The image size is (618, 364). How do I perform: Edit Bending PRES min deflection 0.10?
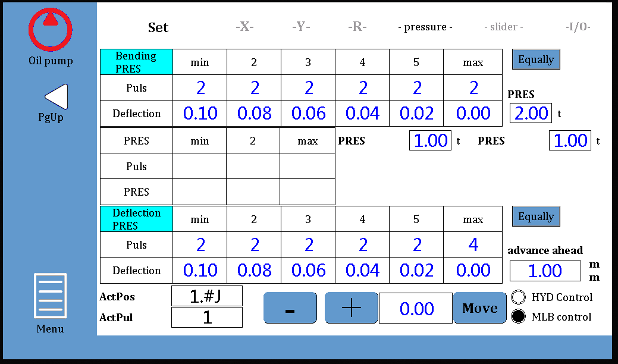(200, 113)
